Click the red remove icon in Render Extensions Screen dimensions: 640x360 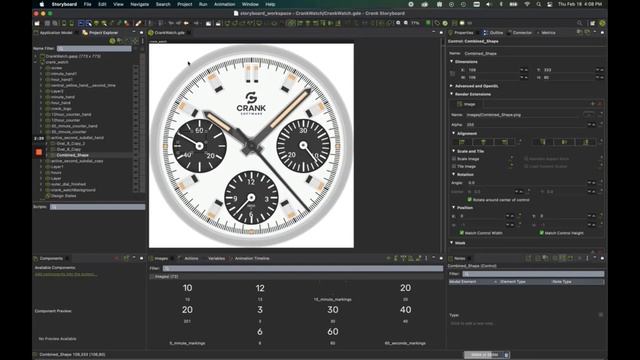(599, 104)
